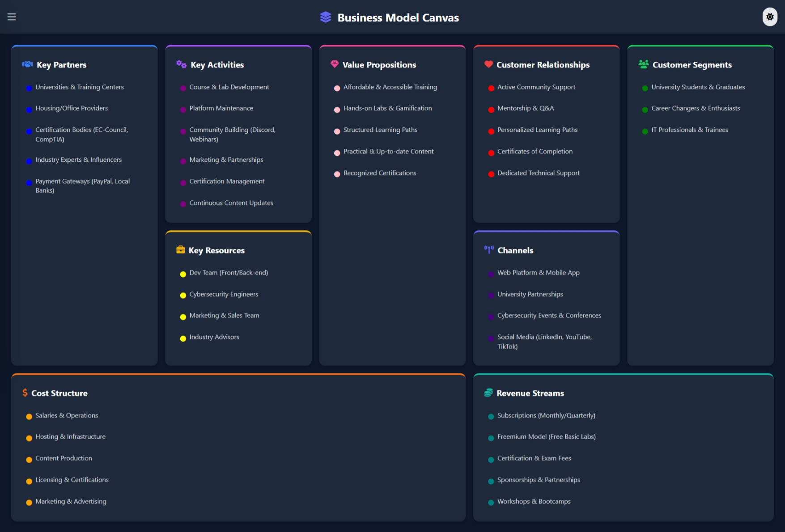The width and height of the screenshot is (785, 532).
Task: Click the Key Partners handshake icon
Action: (x=28, y=64)
